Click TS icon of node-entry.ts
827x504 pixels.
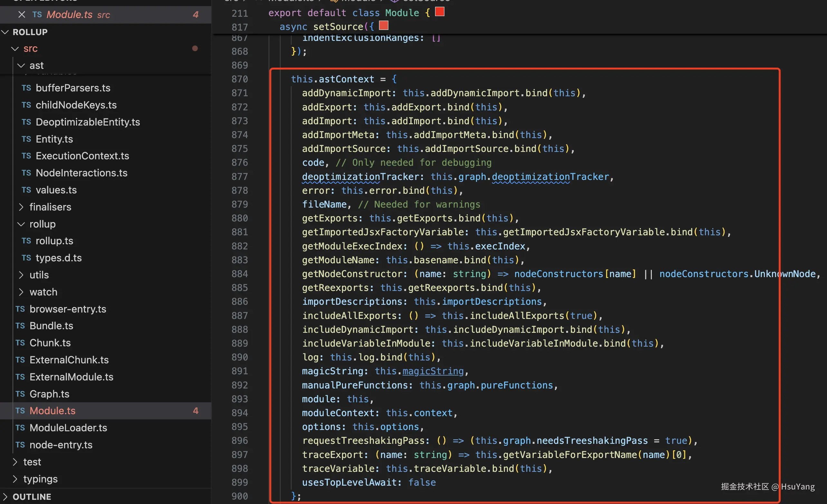pyautogui.click(x=20, y=445)
